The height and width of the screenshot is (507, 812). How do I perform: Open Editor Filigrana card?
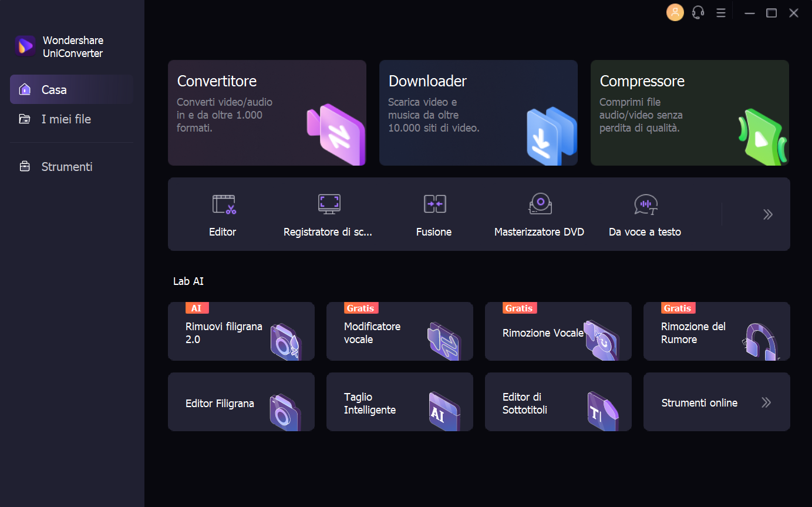[x=241, y=402]
